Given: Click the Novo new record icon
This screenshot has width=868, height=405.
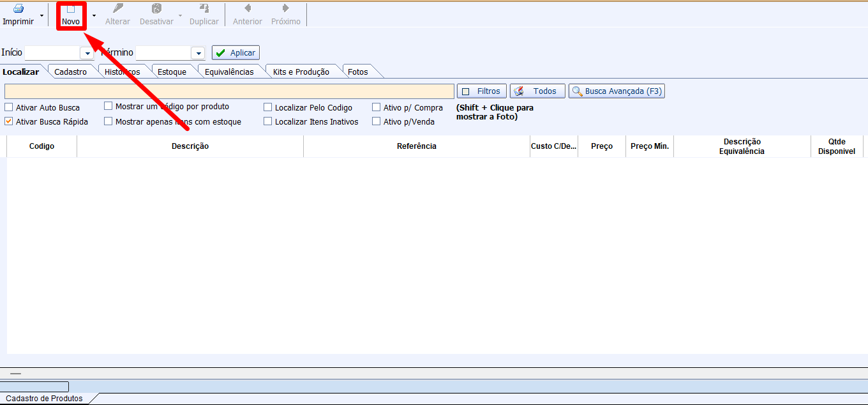Looking at the screenshot, I should 71,10.
